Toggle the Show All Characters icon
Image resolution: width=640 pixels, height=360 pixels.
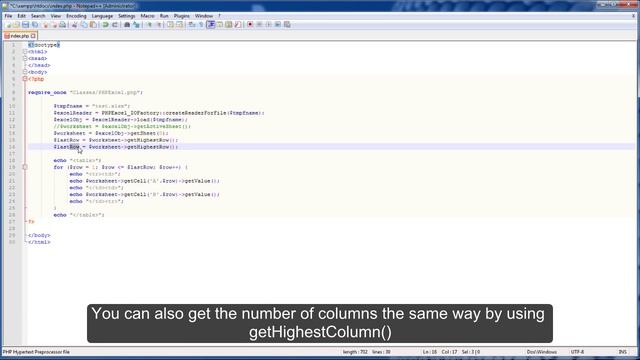pos(201,24)
